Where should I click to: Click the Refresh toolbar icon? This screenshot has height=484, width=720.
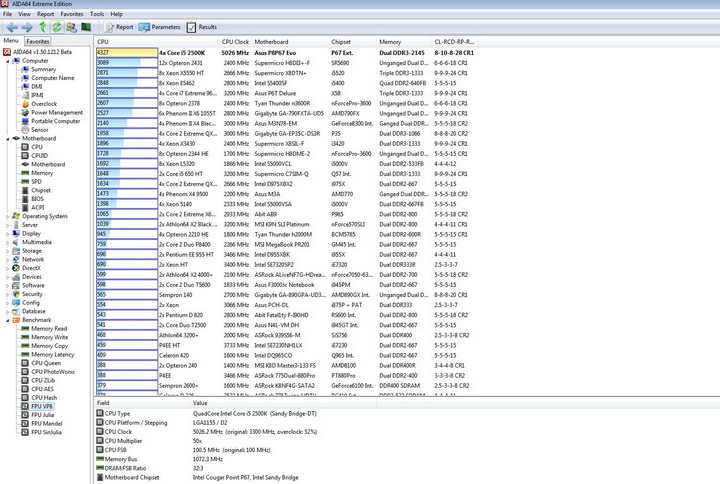[56, 27]
